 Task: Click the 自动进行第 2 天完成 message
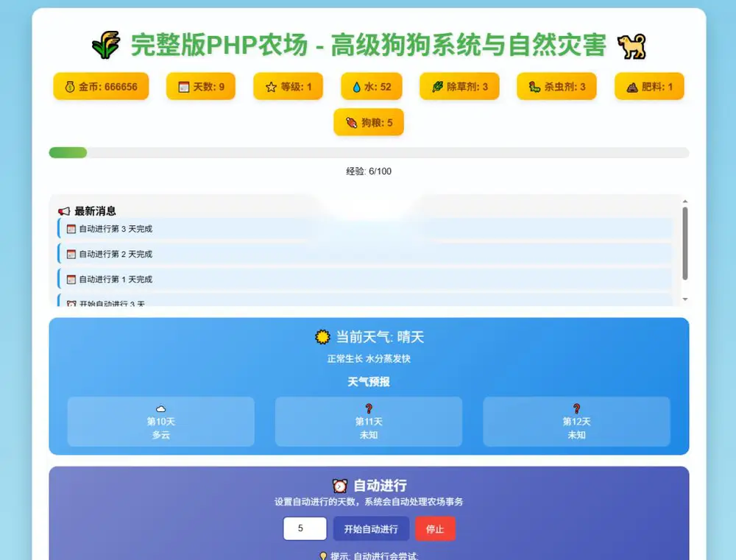pyautogui.click(x=365, y=255)
